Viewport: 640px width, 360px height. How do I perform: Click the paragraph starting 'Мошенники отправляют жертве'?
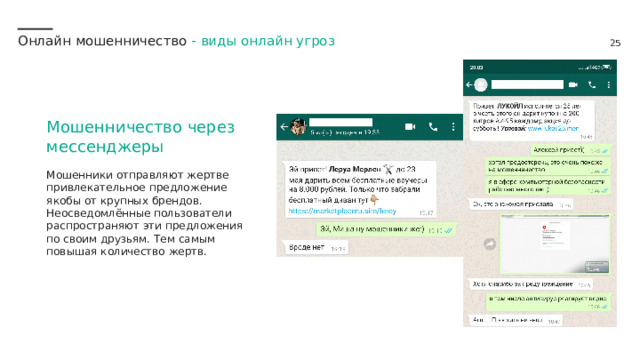tap(144, 213)
